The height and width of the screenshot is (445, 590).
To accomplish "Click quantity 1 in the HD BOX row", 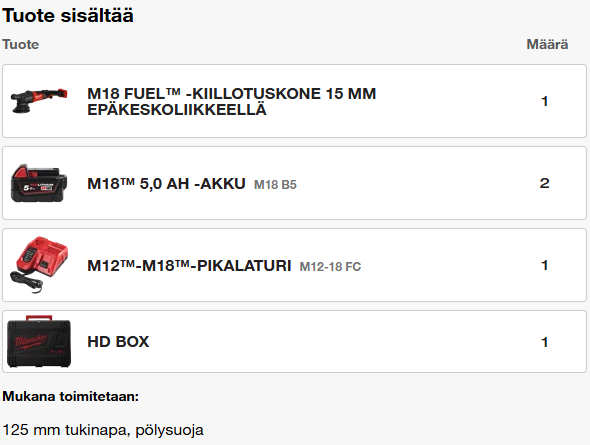I will tap(544, 342).
